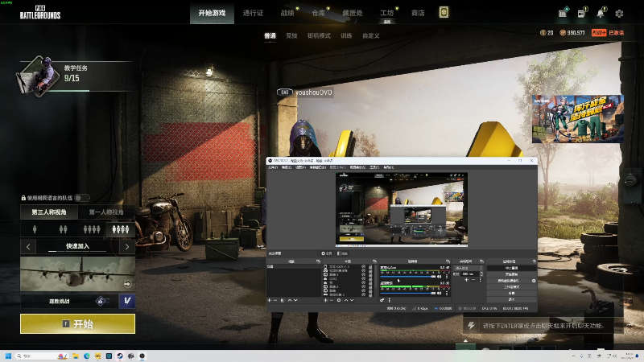Open the 工坊 tab
The image size is (644, 362).
pyautogui.click(x=387, y=13)
